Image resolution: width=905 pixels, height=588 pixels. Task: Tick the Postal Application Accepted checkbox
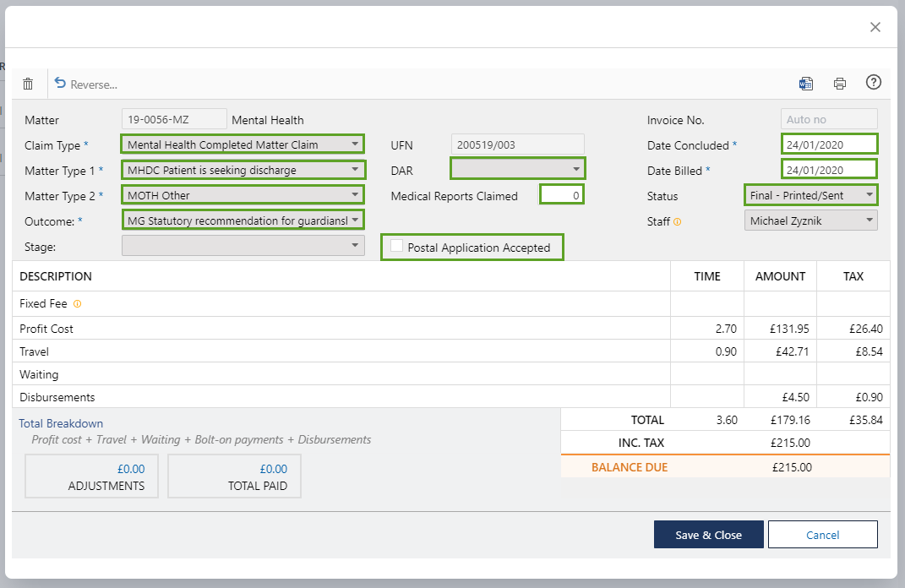(x=396, y=246)
